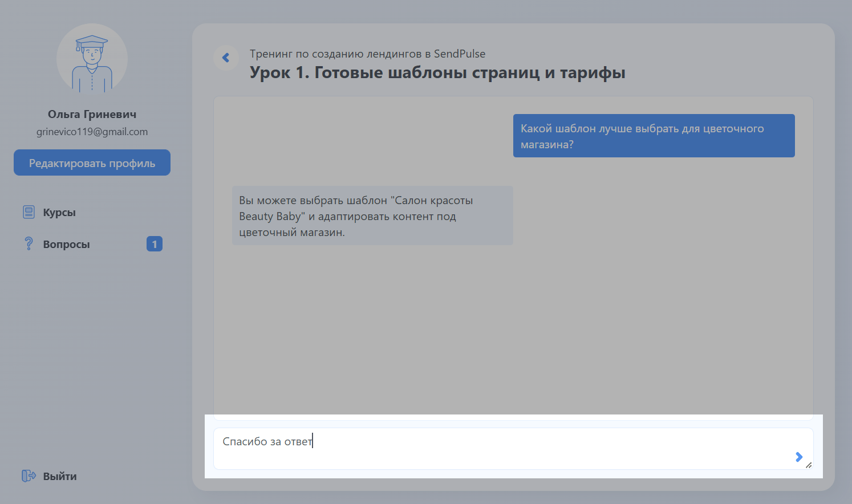Click empty space in the chat history area
This screenshot has height=504, width=852.
point(513,331)
